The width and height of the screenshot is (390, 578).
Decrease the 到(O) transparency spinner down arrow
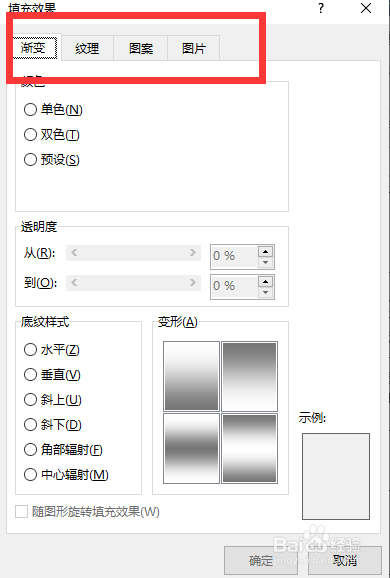[265, 292]
